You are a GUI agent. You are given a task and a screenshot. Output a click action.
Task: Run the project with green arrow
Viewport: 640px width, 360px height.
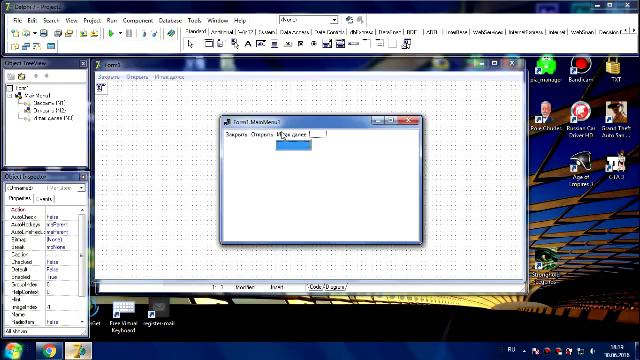[111, 33]
